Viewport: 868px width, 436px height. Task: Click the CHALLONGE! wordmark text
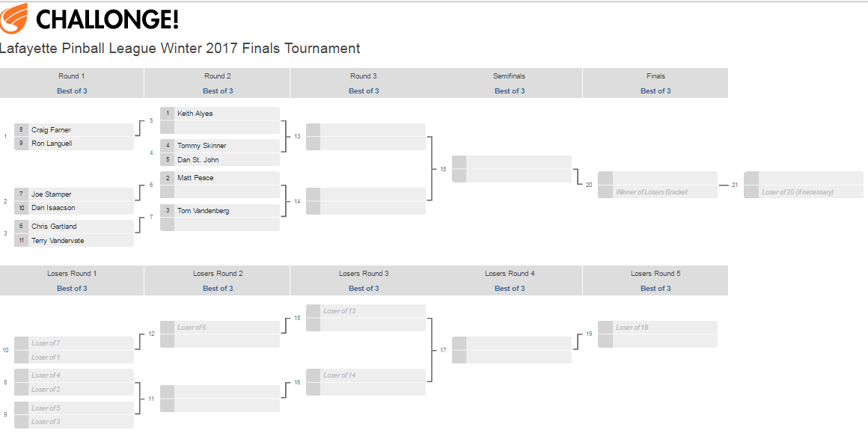(x=108, y=19)
